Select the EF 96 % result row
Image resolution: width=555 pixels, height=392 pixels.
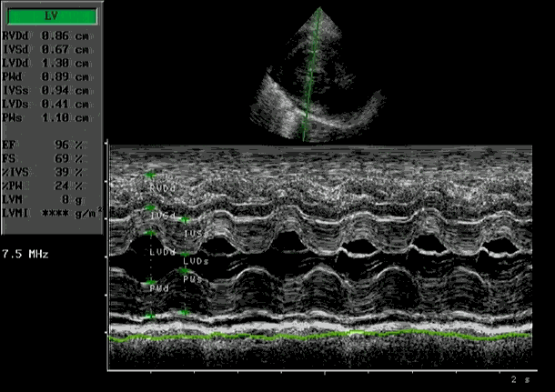click(x=45, y=144)
